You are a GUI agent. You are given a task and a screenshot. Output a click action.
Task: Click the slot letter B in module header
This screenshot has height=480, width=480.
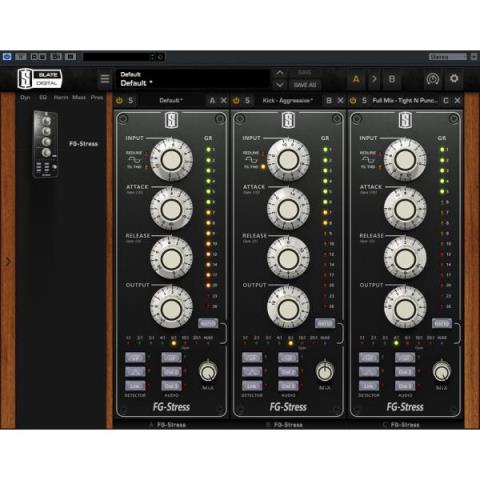[329, 100]
